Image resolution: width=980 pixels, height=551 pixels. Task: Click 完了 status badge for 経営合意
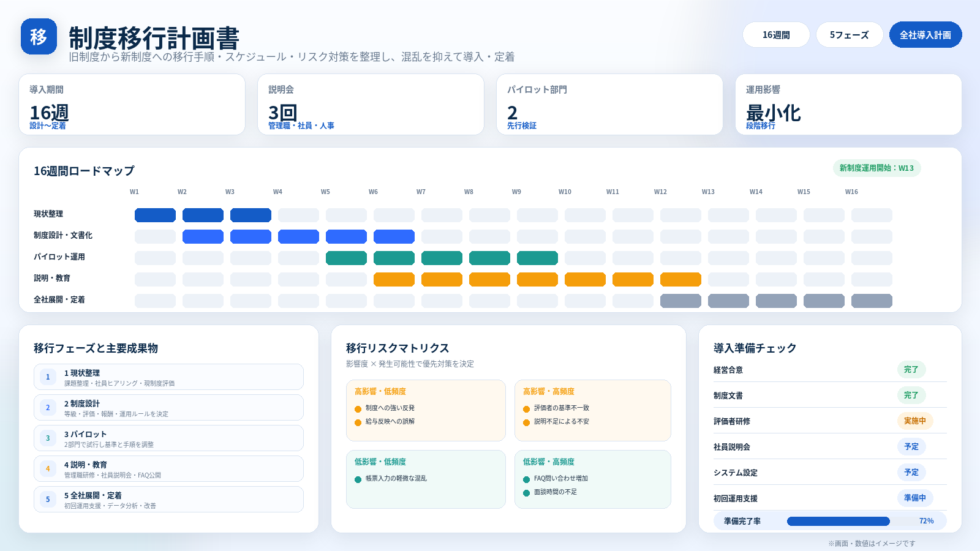tap(911, 369)
